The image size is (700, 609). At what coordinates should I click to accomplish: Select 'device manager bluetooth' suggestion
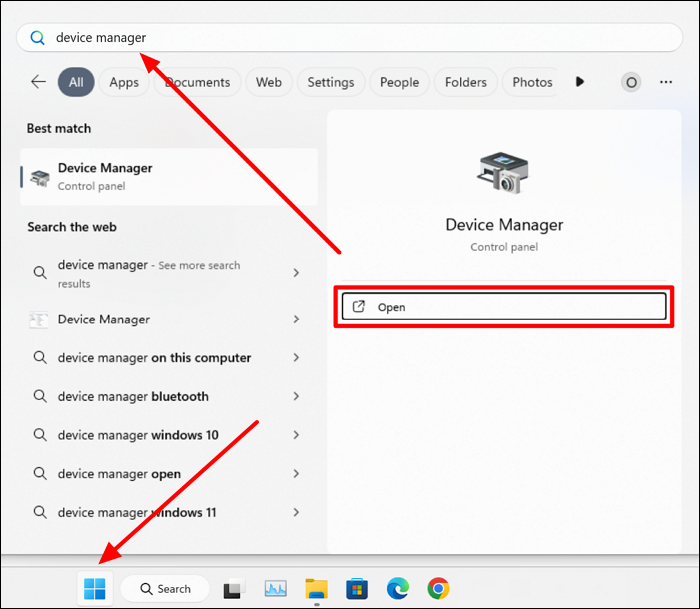tap(167, 396)
